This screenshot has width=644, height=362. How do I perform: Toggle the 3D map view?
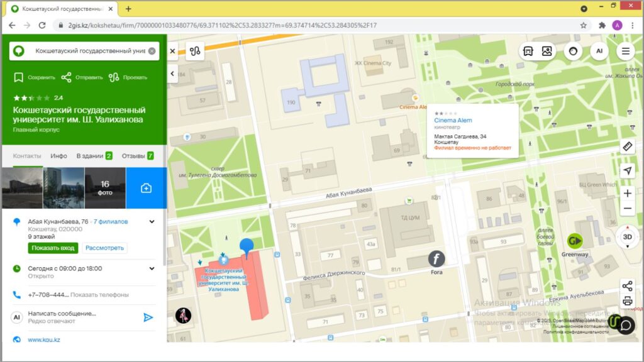[x=627, y=237]
